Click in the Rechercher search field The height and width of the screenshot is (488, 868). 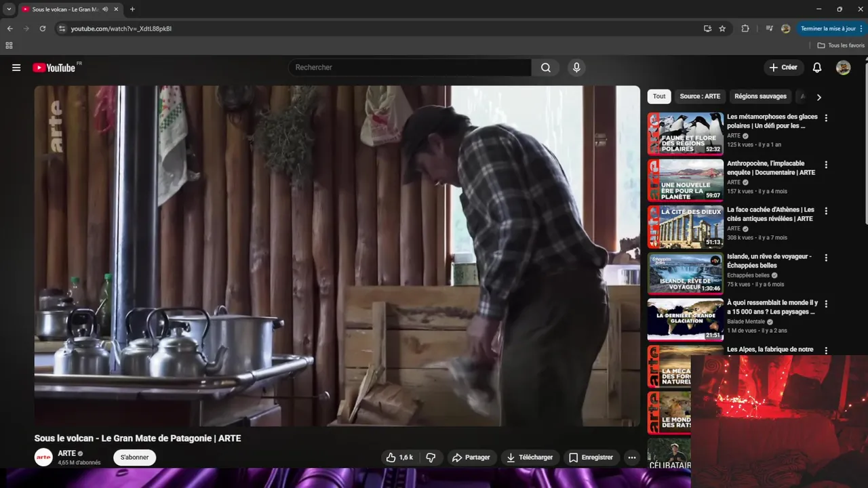410,68
